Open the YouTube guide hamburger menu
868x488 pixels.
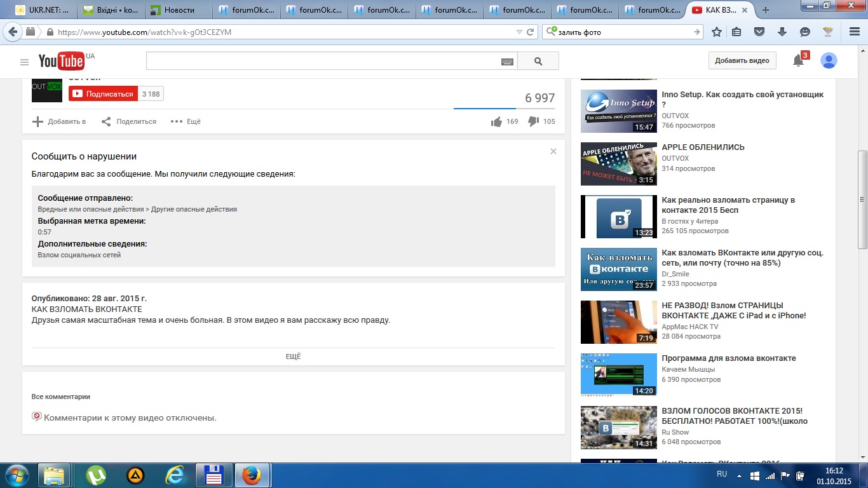pos(24,62)
